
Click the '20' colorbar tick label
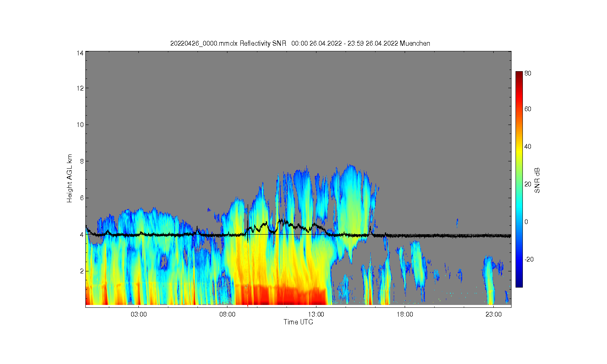528,184
